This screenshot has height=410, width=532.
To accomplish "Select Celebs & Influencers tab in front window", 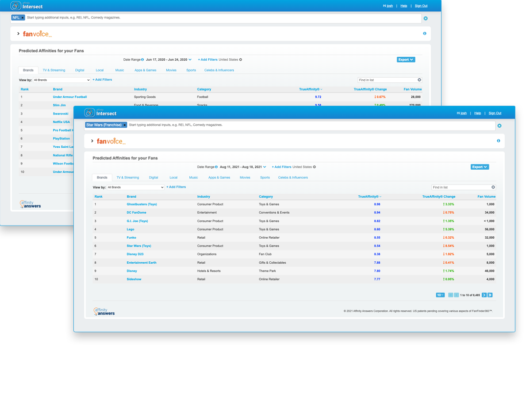I will 293,178.
